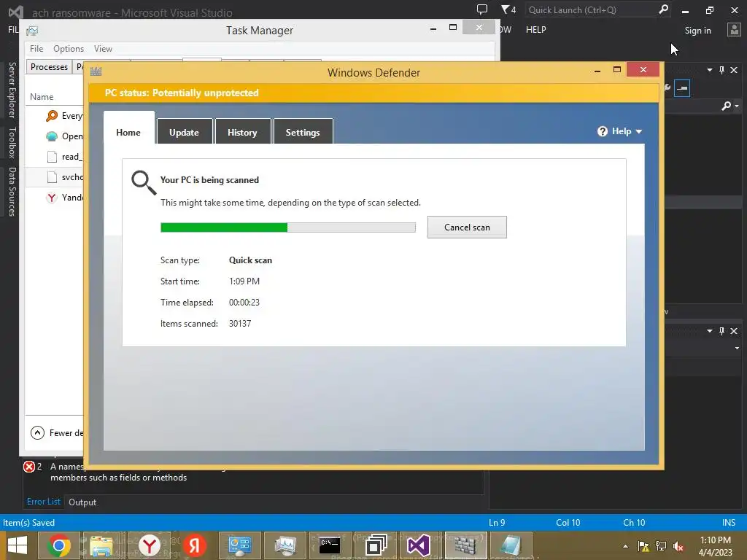747x560 pixels.
Task: Open the notepad taskbar icon
Action: pos(510,545)
